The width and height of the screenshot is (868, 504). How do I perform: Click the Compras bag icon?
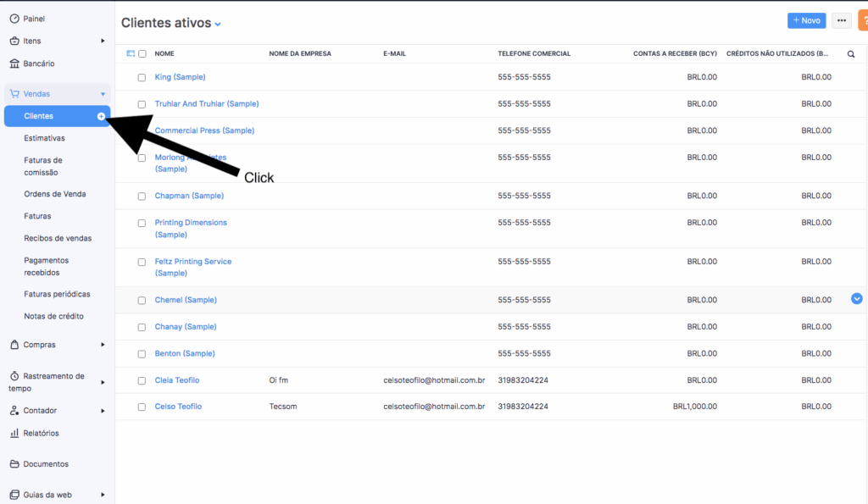(14, 345)
